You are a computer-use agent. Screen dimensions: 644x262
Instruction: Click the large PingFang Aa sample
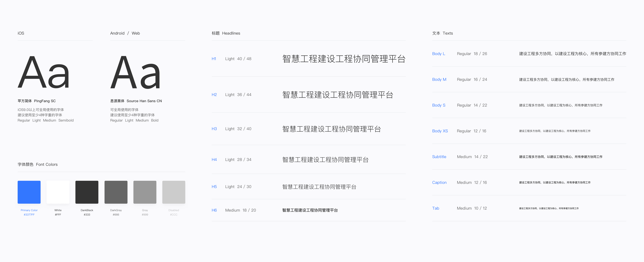pos(43,72)
